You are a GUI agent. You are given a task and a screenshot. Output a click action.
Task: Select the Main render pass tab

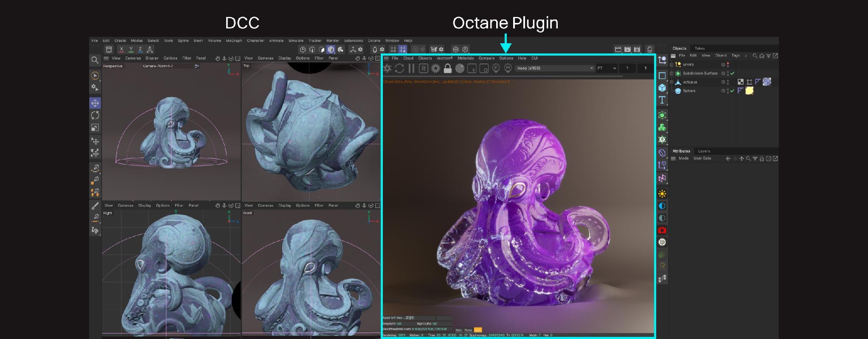pyautogui.click(x=459, y=330)
